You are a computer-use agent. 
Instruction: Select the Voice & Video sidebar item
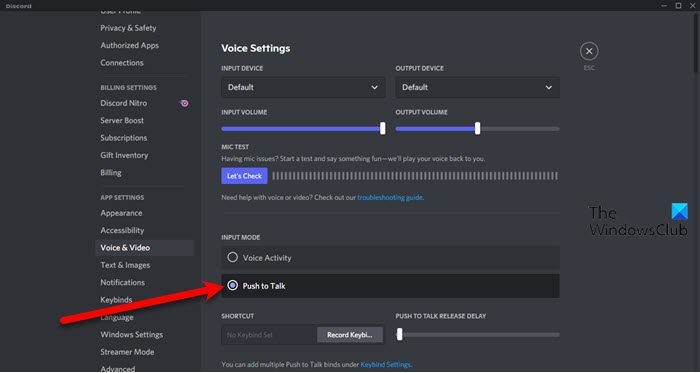click(144, 248)
